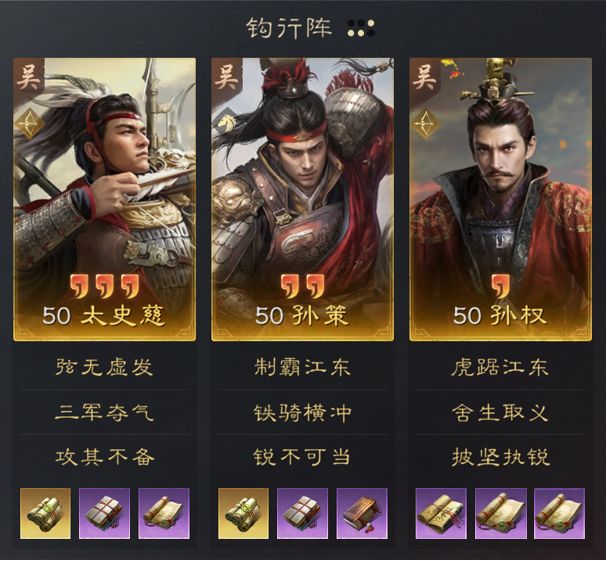607x561 pixels.
Task: Select the archer troop icon on 孙权 card
Action: click(426, 125)
